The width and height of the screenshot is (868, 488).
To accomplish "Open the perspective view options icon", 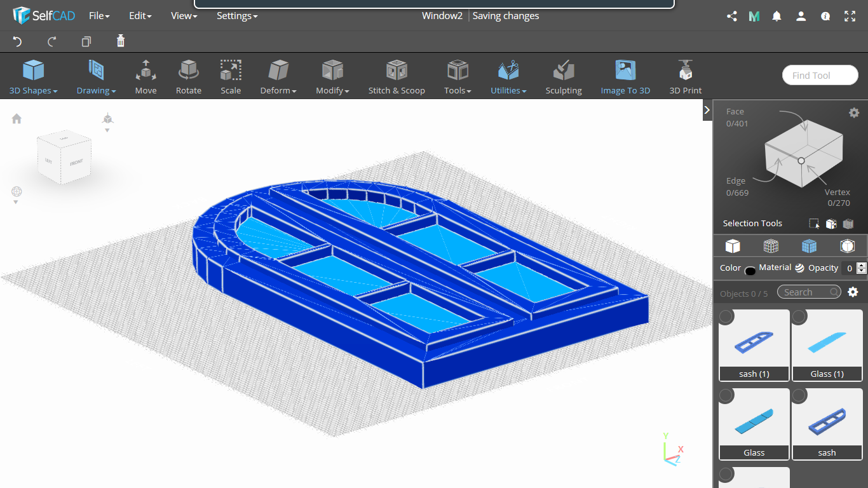I will coord(107,120).
